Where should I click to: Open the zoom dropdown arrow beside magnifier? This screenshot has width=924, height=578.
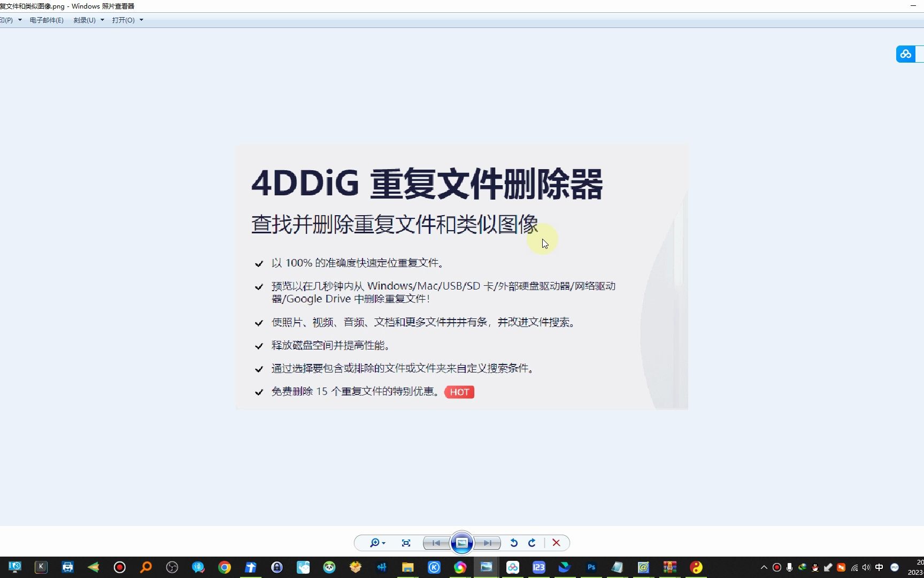384,543
